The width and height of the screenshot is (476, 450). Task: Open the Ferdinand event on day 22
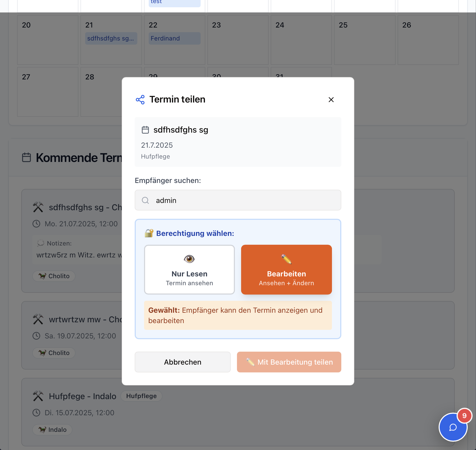pos(174,38)
